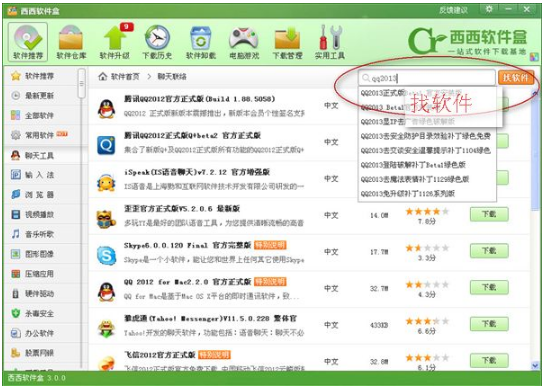Click 特别说明 tag beside QQ for Mac
The width and height of the screenshot is (544, 388).
pyautogui.click(x=270, y=281)
